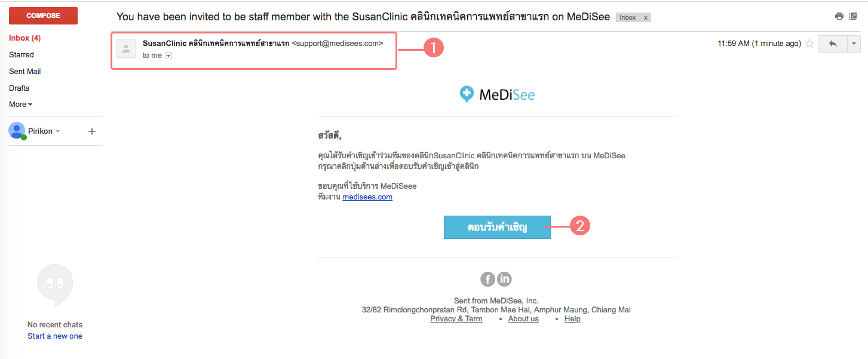Click the print email icon
The height and width of the screenshot is (359, 868).
point(839,16)
